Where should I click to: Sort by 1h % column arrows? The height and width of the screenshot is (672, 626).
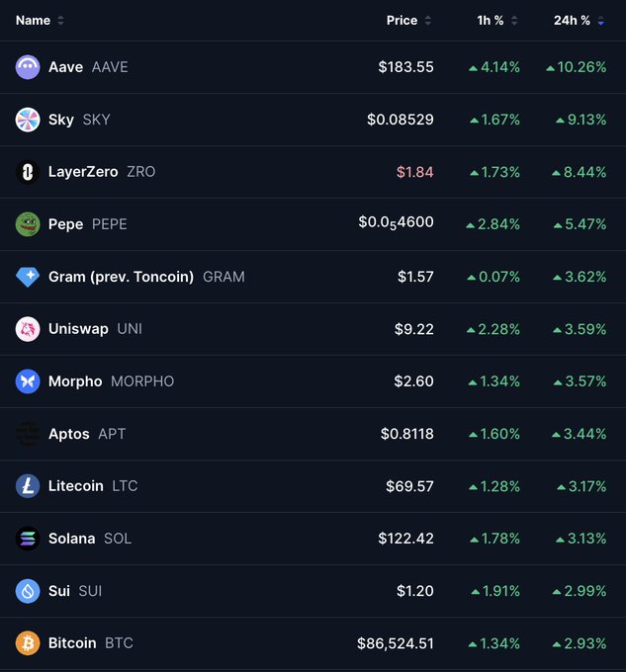pyautogui.click(x=514, y=20)
